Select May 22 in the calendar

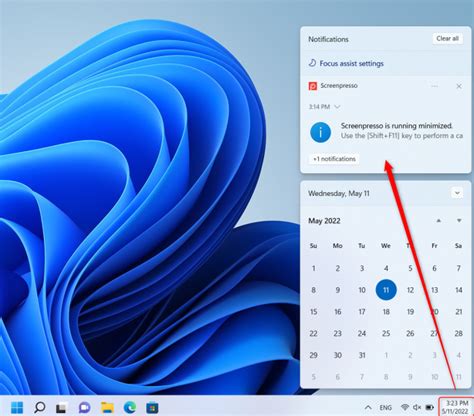pos(313,333)
